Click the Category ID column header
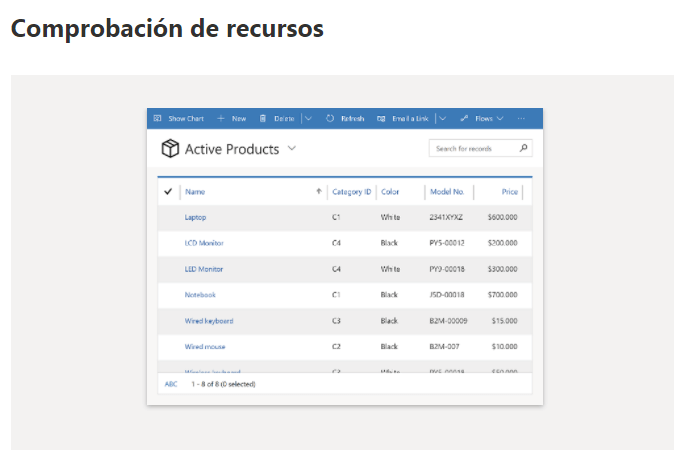 pos(351,191)
